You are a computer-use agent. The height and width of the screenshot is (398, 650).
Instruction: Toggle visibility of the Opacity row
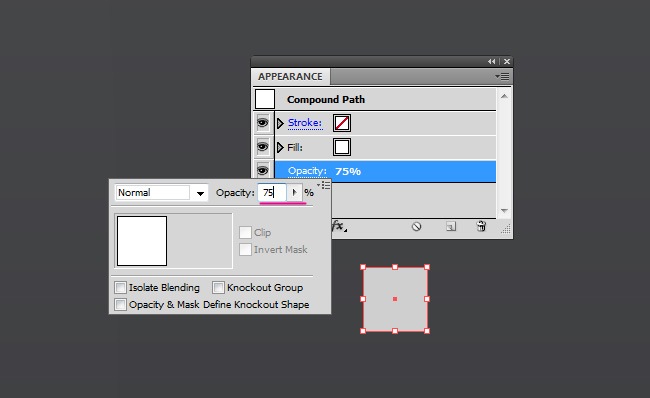262,170
